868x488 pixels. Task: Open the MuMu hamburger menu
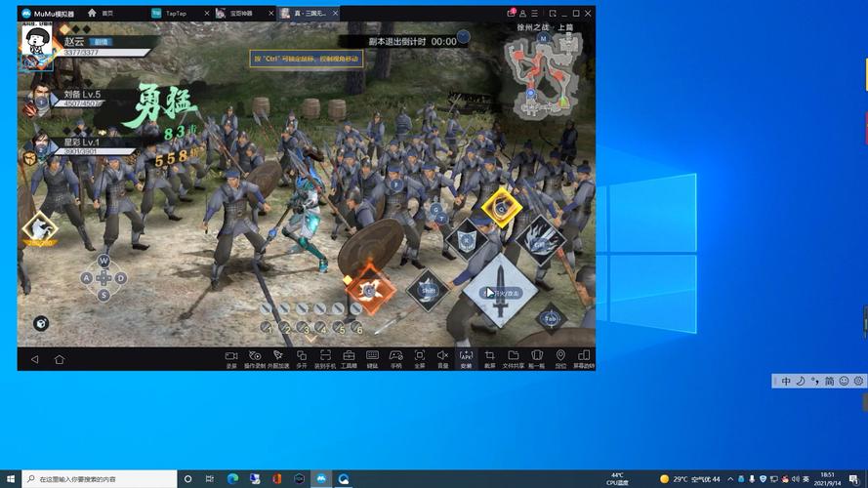point(535,13)
